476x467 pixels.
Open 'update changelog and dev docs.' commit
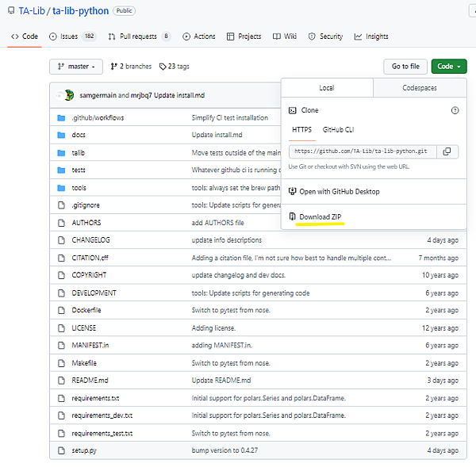pos(239,275)
